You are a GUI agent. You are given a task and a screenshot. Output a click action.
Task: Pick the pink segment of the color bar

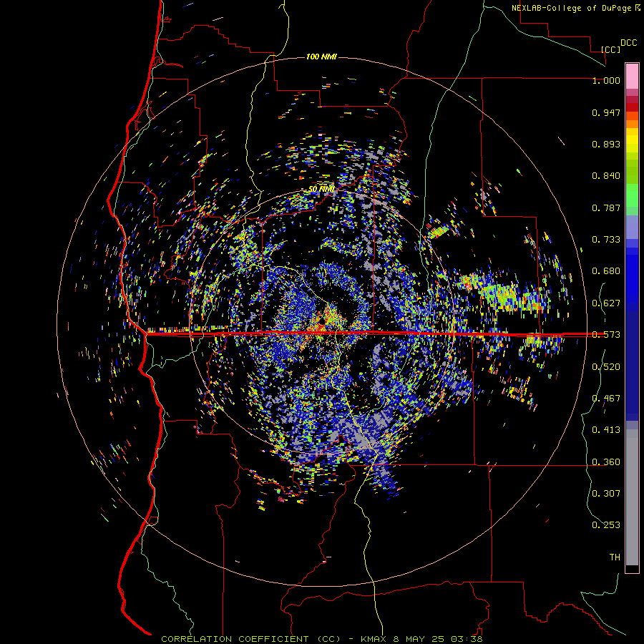pos(632,76)
